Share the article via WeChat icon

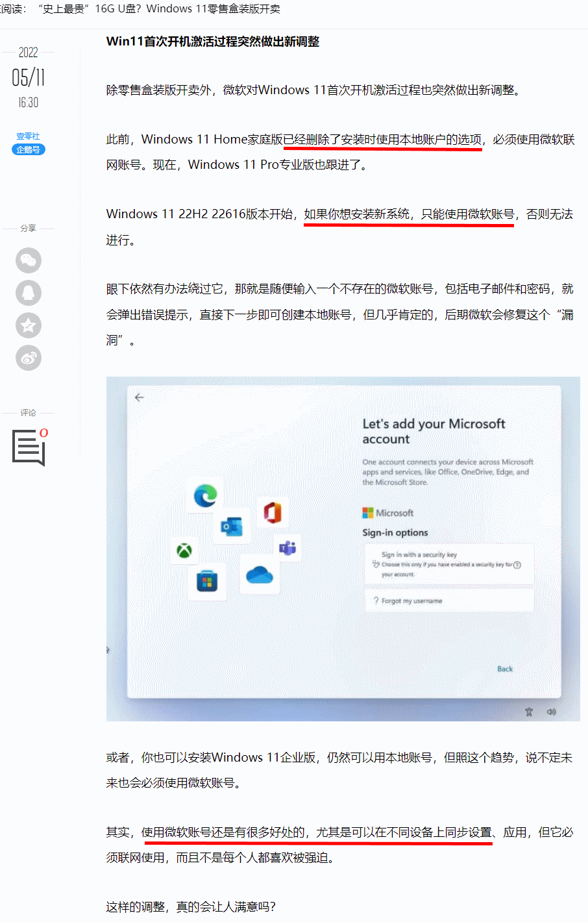click(29, 260)
